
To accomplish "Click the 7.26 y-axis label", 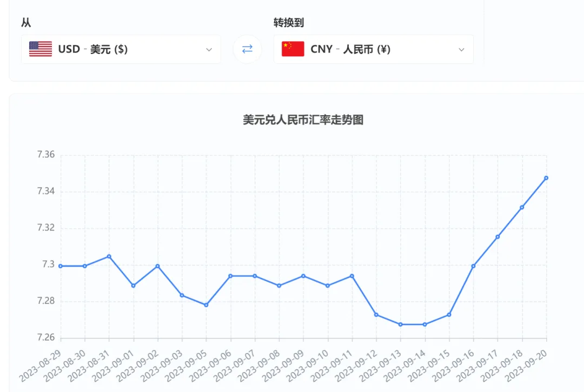I will pos(46,337).
